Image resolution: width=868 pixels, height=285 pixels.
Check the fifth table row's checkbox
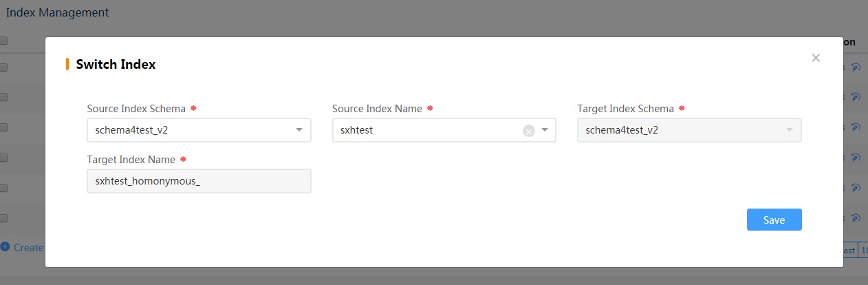coord(3,188)
